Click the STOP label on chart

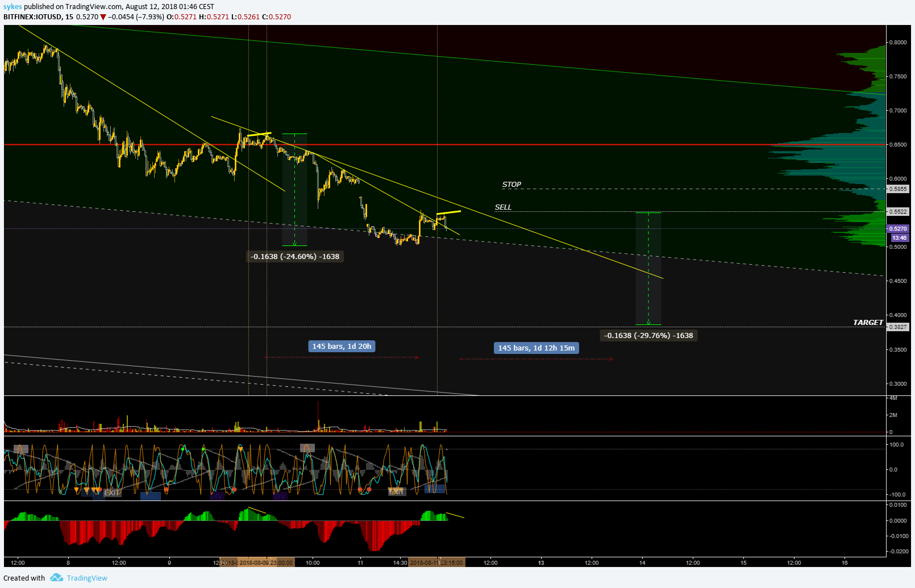point(511,185)
